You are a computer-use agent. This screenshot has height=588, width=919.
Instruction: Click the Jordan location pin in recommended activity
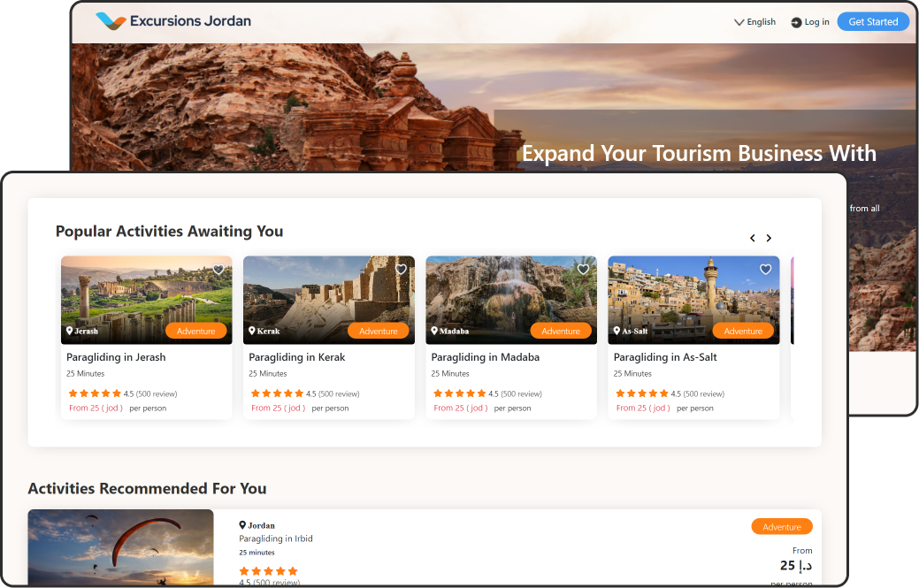point(242,525)
